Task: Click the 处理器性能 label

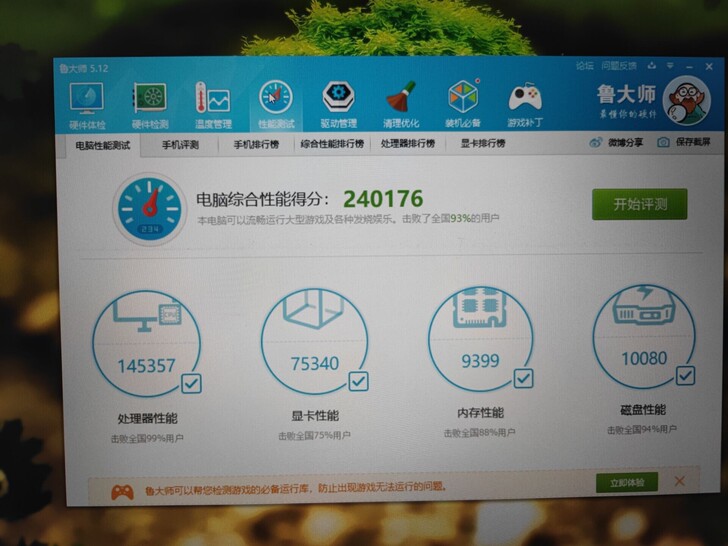Action: pos(147,418)
